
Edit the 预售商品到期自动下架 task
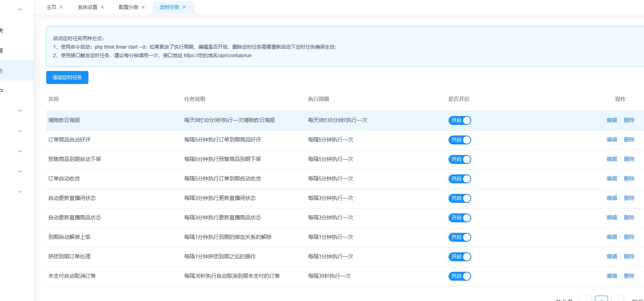pos(612,159)
